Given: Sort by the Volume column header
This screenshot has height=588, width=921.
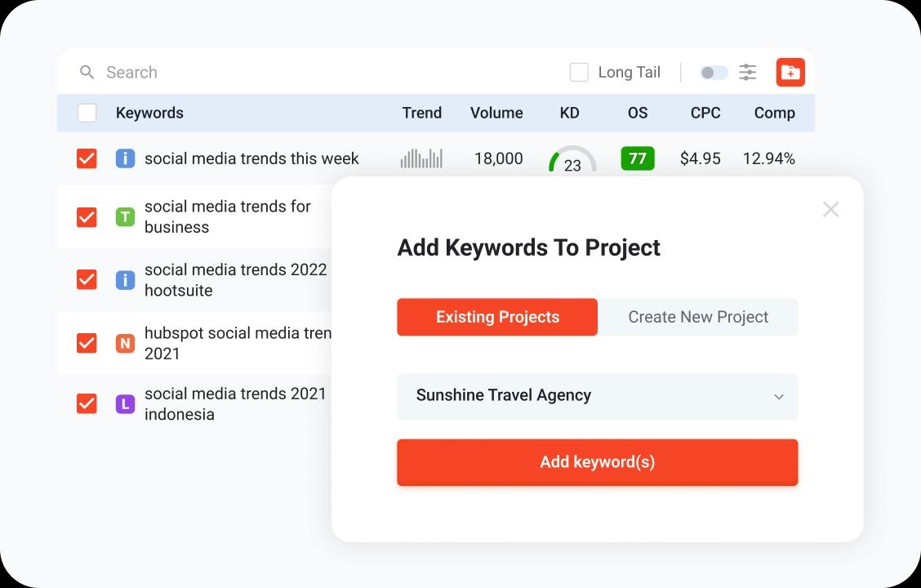Looking at the screenshot, I should 496,114.
